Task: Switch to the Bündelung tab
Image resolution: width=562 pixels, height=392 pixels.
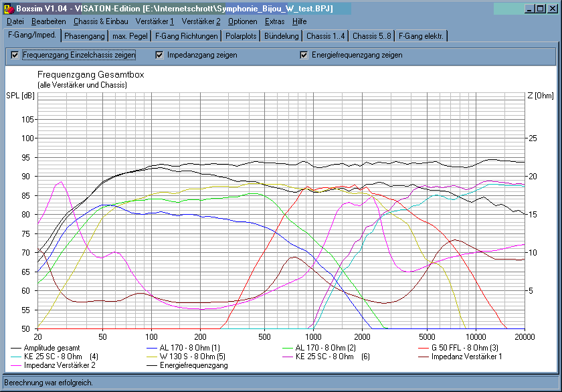Action: point(282,36)
